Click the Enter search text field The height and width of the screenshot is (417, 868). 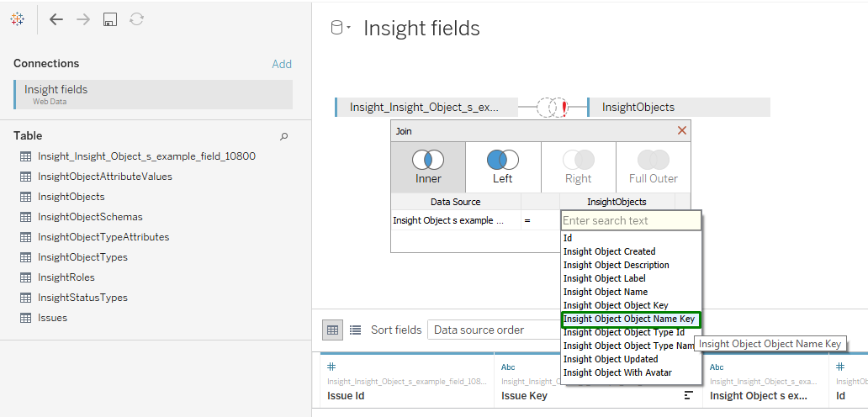630,220
